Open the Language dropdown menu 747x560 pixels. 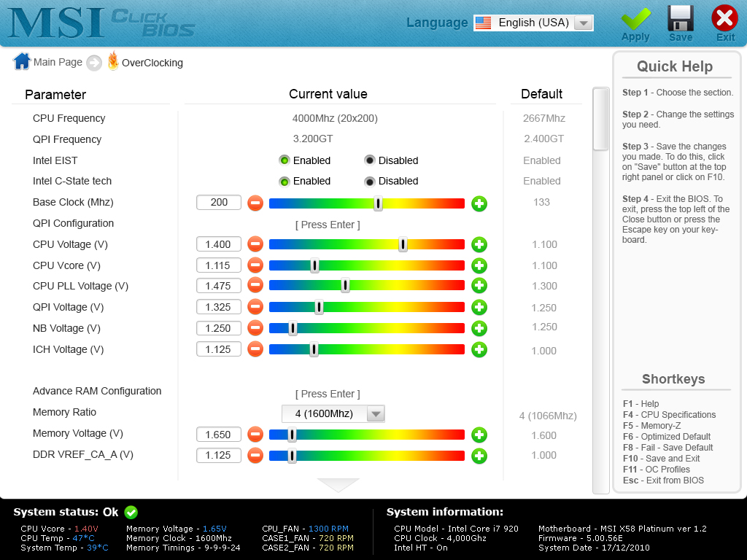[x=583, y=23]
